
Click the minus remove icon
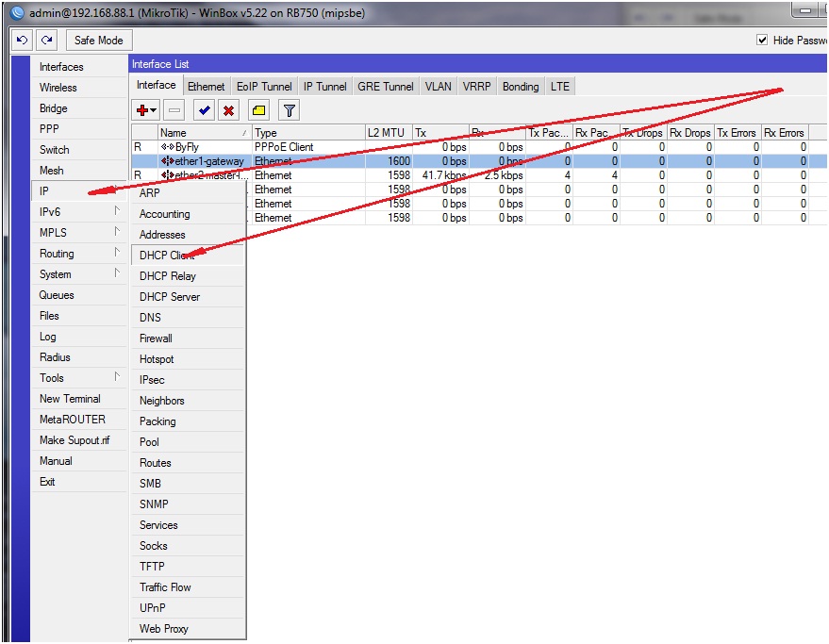(174, 110)
